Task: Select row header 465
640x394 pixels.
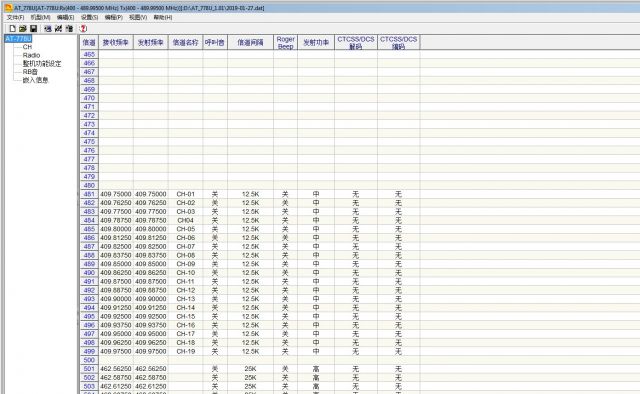Action: (89, 54)
